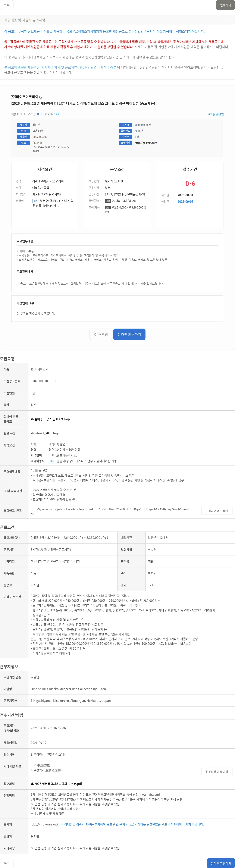
Task: Click 근로조건 section heading
Action: tap(7, 527)
